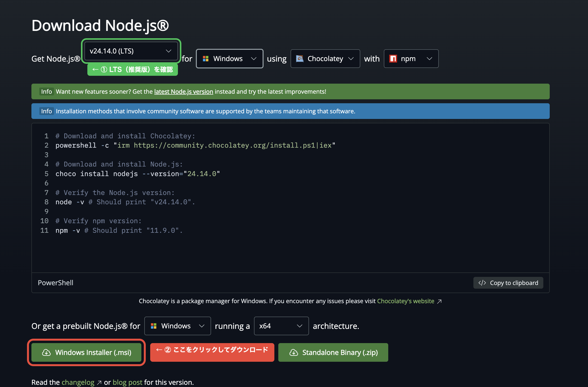
Task: Select the PowerShell label below the code block
Action: tap(55, 283)
